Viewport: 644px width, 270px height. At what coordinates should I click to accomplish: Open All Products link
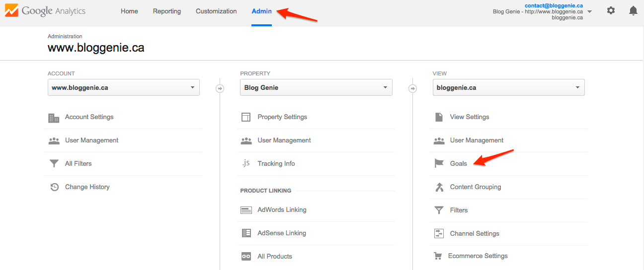point(275,257)
